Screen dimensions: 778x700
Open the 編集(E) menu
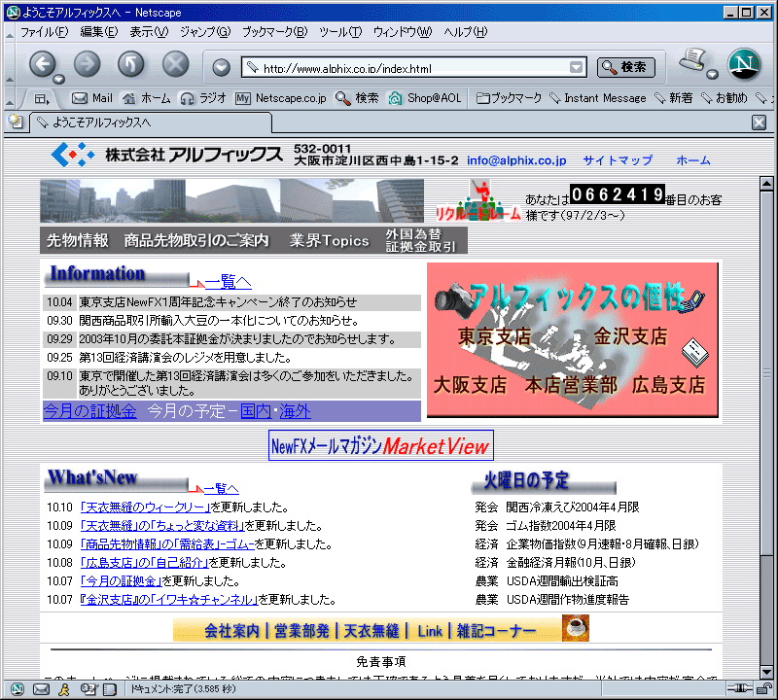point(99,32)
